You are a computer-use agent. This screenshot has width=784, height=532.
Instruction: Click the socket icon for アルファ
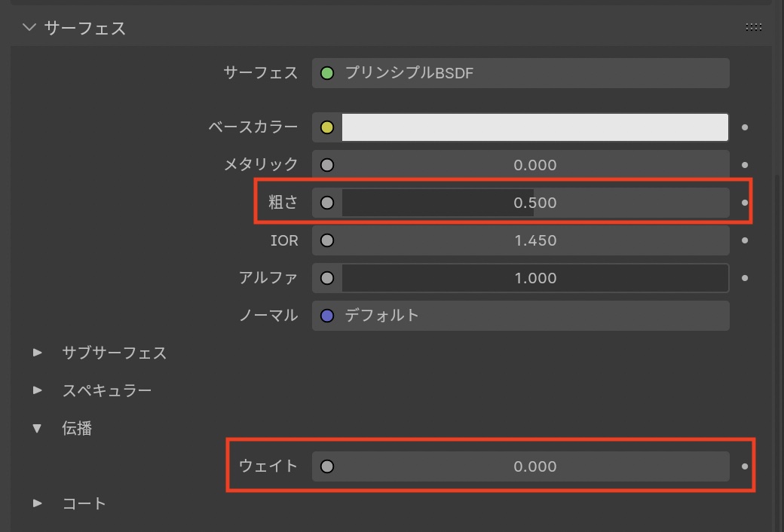click(x=327, y=278)
